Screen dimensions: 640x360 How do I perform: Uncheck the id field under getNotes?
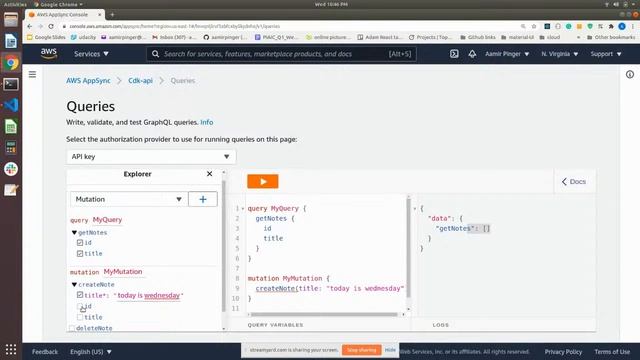point(80,243)
